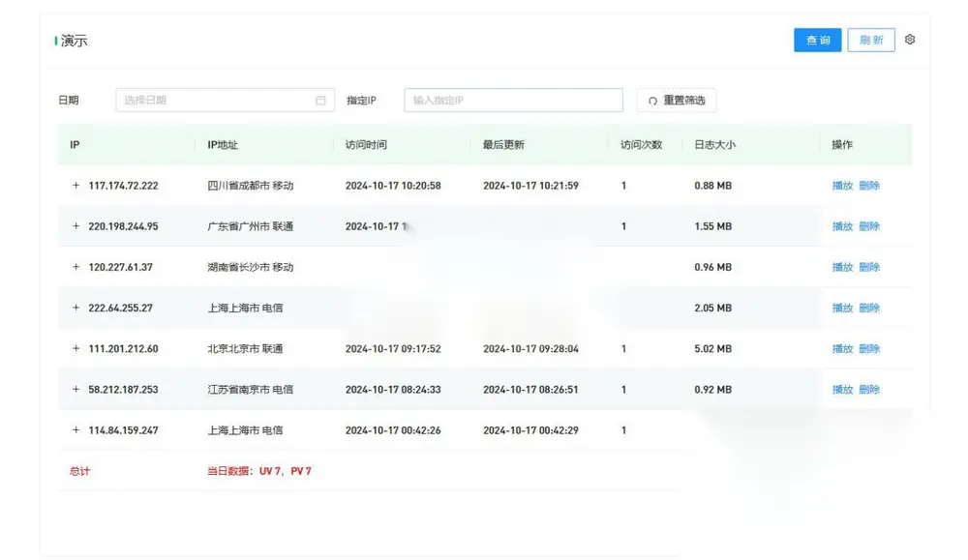Viewport: 968px width, 560px height.
Task: Select IP text 120.227.61.37
Action: [120, 267]
